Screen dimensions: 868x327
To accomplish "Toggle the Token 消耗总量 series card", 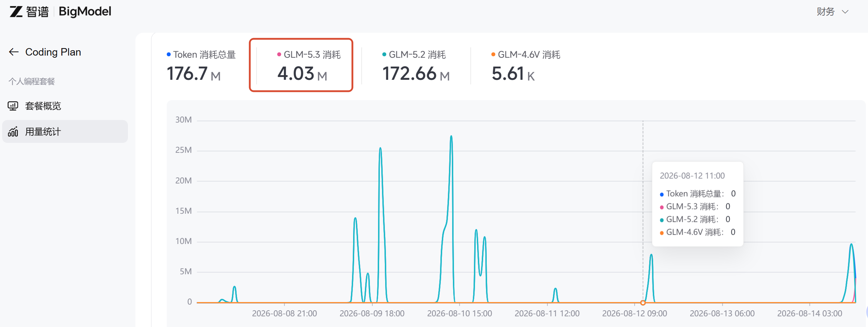I will pos(201,66).
